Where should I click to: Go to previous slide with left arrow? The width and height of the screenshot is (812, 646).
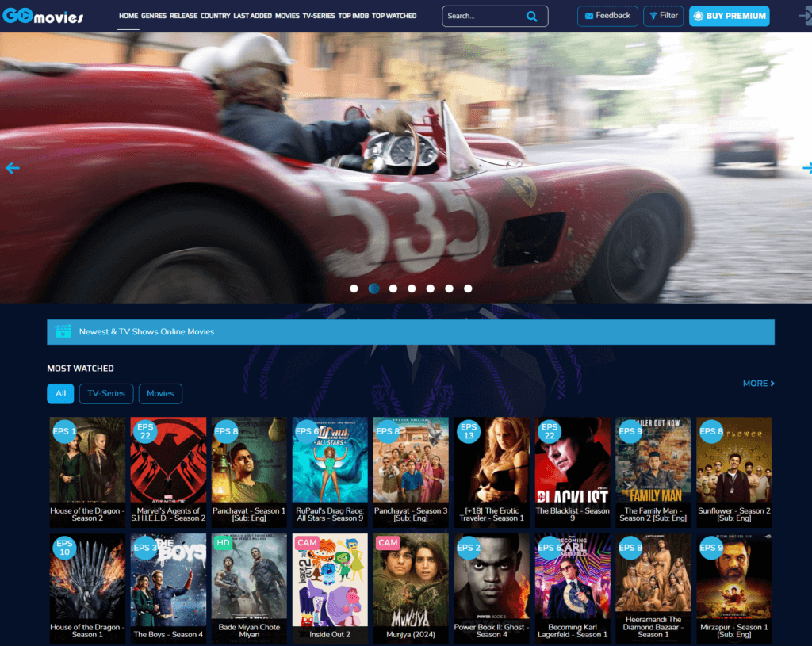click(12, 168)
